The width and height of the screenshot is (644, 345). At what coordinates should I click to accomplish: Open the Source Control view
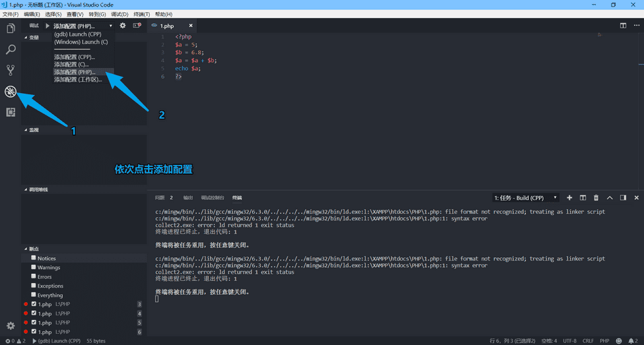11,70
